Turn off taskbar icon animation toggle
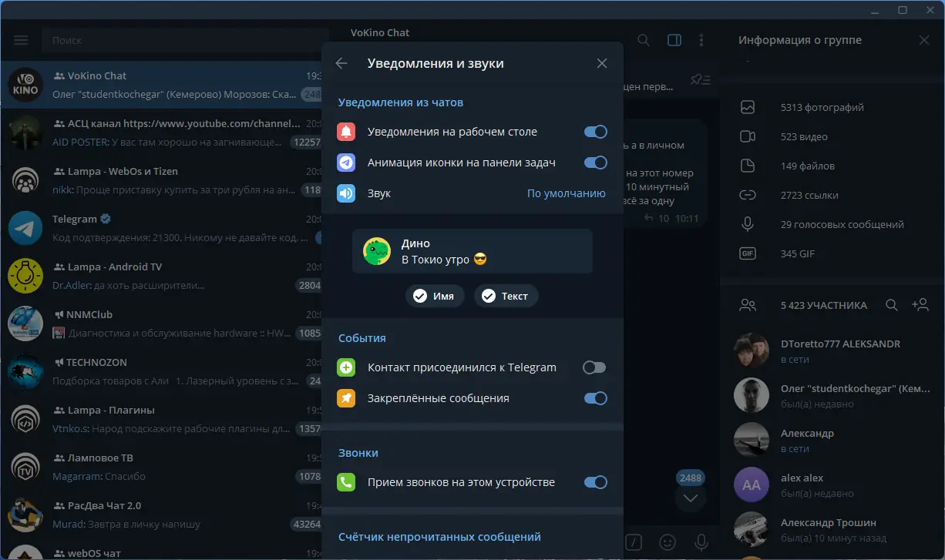The image size is (945, 560). 596,163
